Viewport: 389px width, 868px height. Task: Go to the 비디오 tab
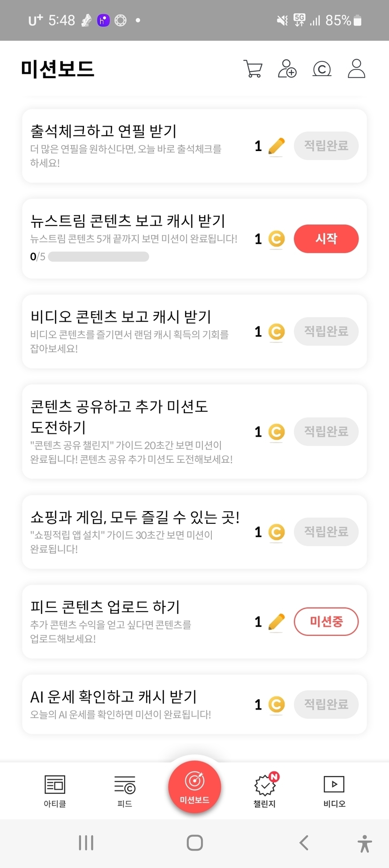click(334, 791)
